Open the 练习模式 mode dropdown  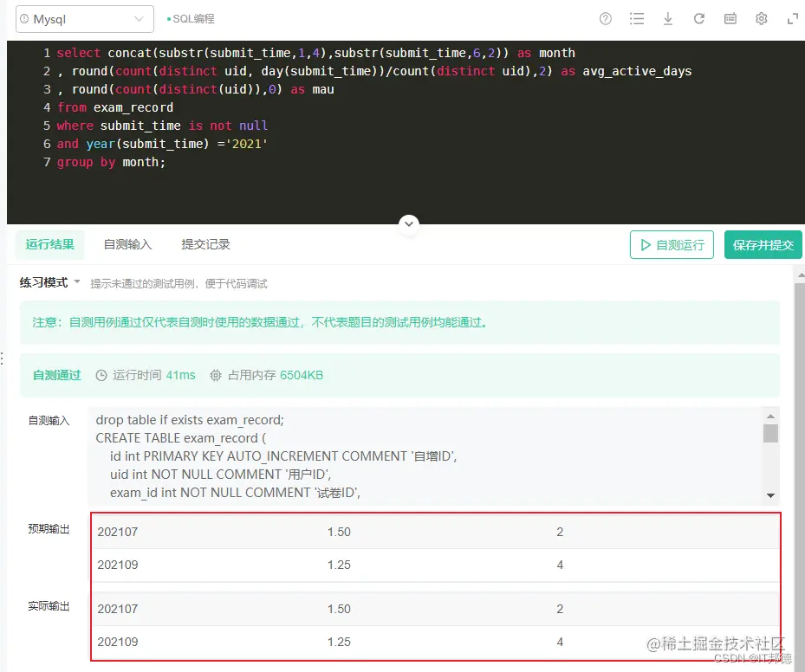click(x=49, y=282)
